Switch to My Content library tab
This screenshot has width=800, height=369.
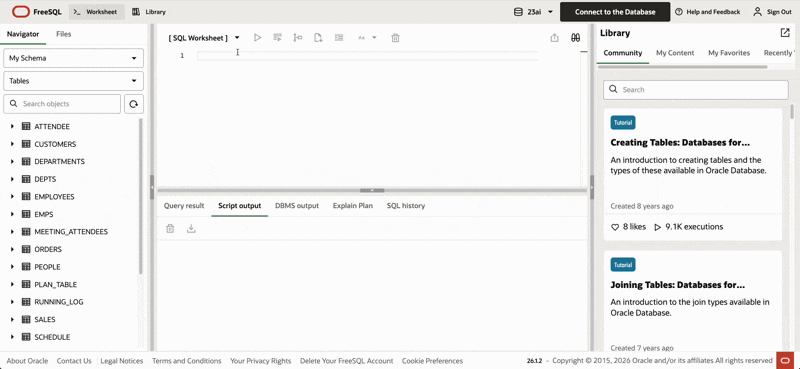pos(675,53)
